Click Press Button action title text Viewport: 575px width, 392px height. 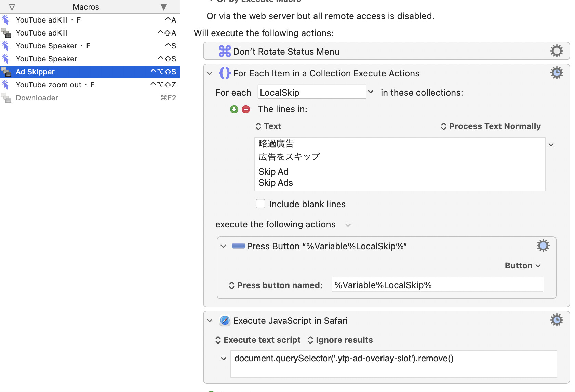327,246
